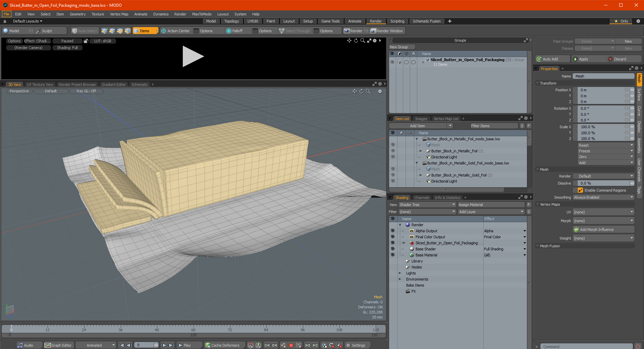Toggle Base Shader visibility eye
This screenshot has height=349, width=644.
(x=392, y=249)
